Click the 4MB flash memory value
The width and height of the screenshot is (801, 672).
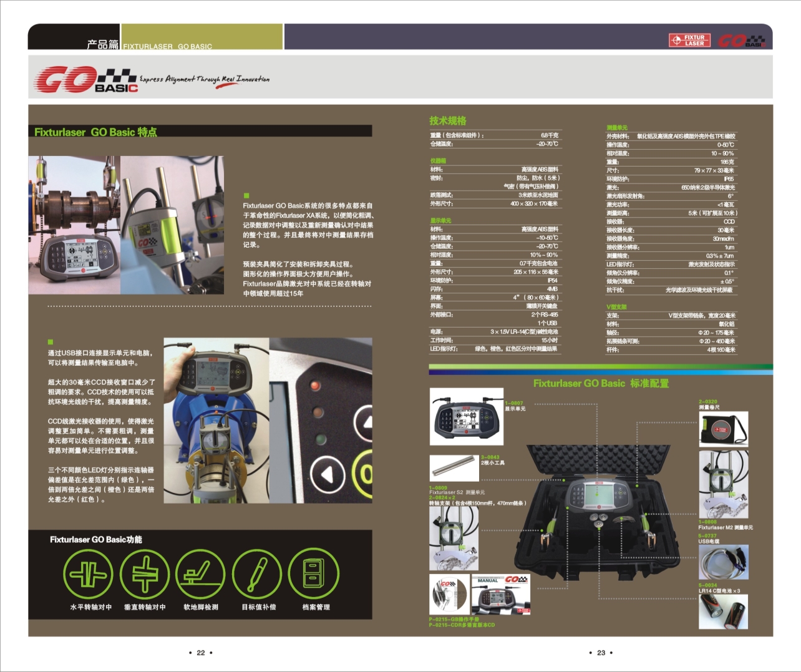(x=553, y=289)
